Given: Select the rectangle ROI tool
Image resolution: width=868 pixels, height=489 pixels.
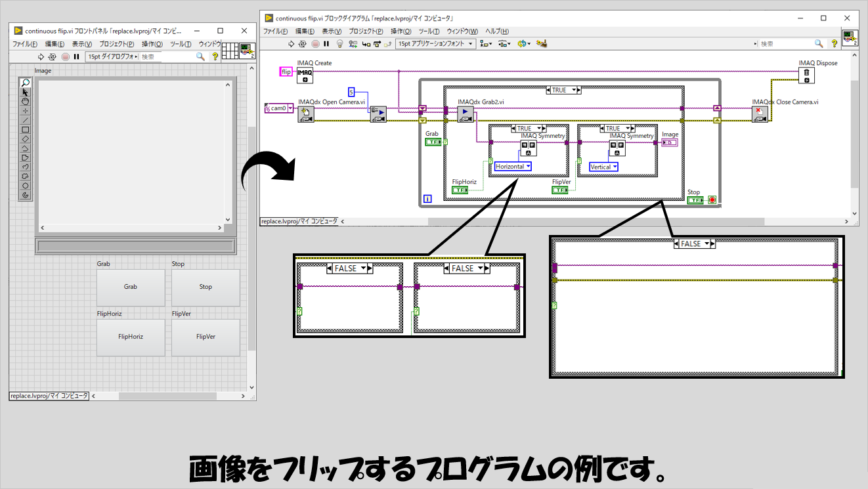Looking at the screenshot, I should 26,129.
